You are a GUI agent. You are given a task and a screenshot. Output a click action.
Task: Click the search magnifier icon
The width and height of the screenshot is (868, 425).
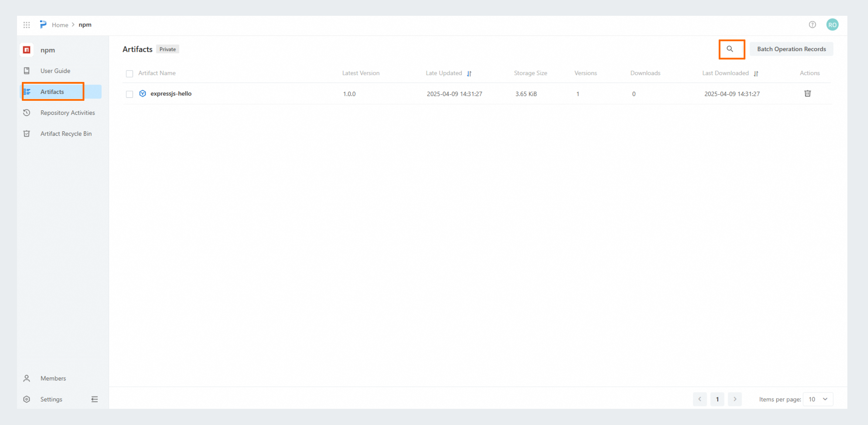point(730,49)
